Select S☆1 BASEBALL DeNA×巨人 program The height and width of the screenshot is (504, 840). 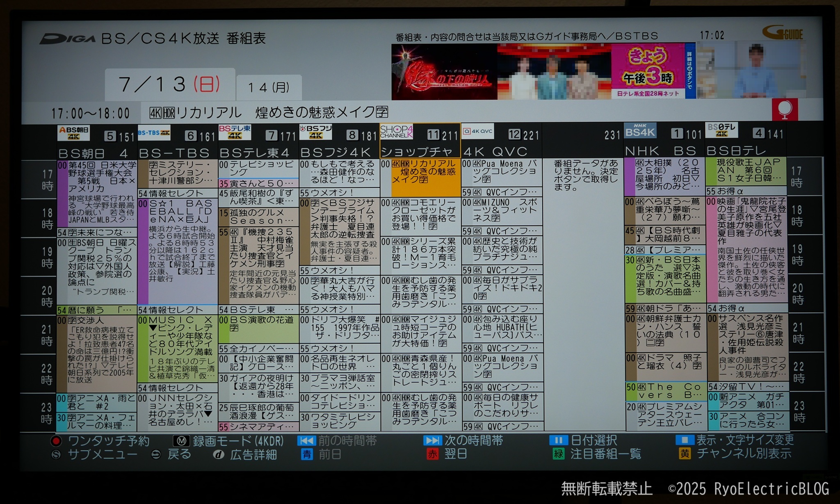[x=178, y=252]
